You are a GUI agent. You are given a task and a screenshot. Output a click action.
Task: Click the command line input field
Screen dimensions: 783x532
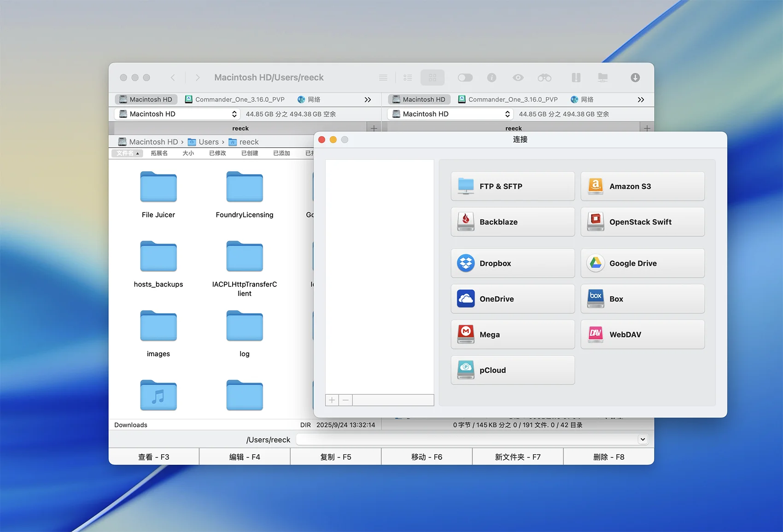point(466,439)
